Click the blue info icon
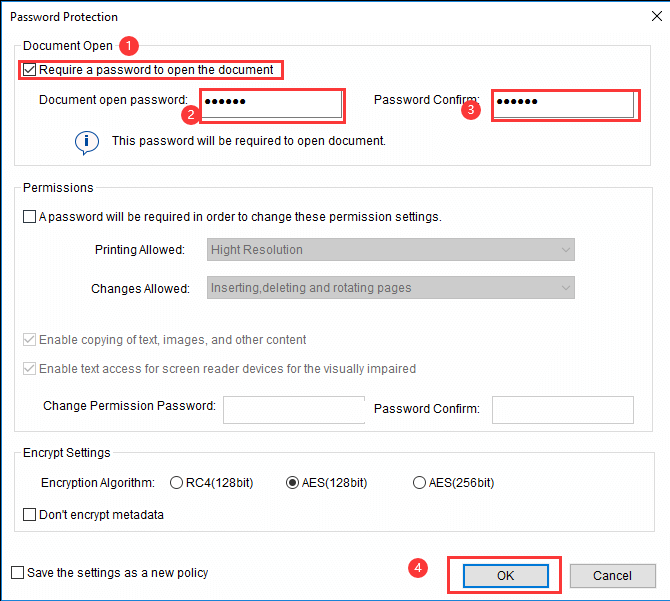Screen dimensions: 670x601 pyautogui.click(x=87, y=142)
